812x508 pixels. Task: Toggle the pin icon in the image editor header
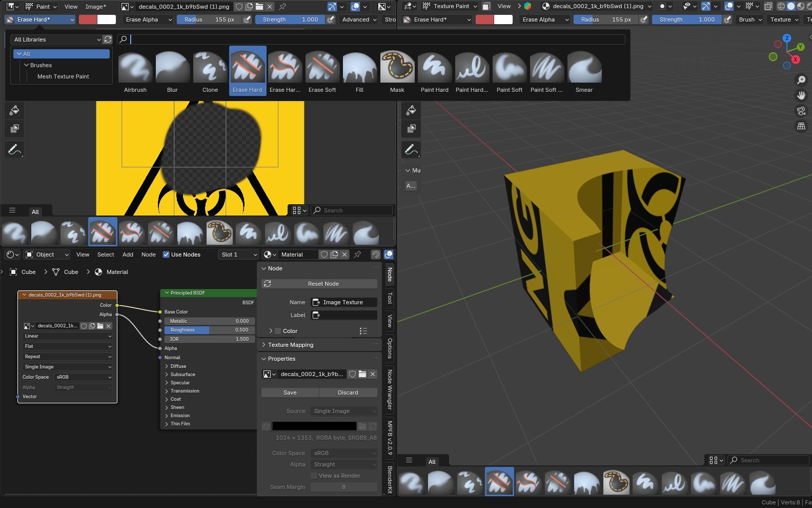[282, 7]
